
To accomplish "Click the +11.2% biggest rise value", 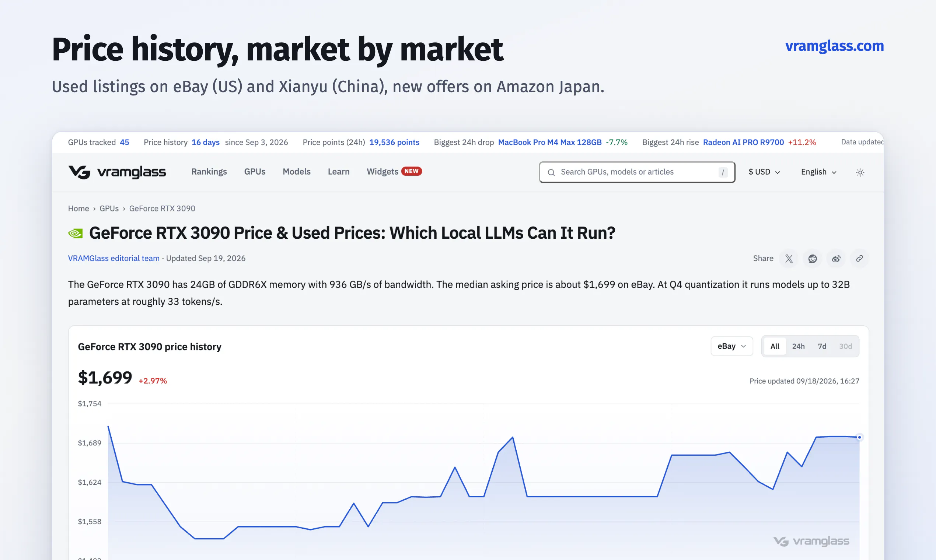I will coord(802,142).
